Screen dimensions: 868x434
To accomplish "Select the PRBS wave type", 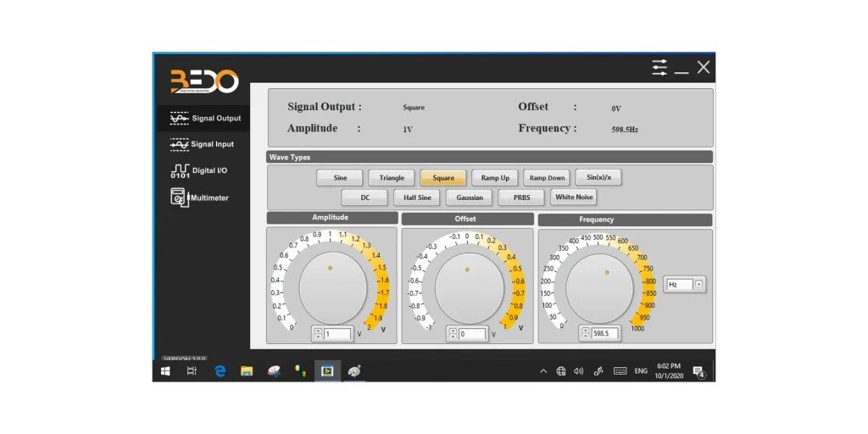I will (521, 197).
